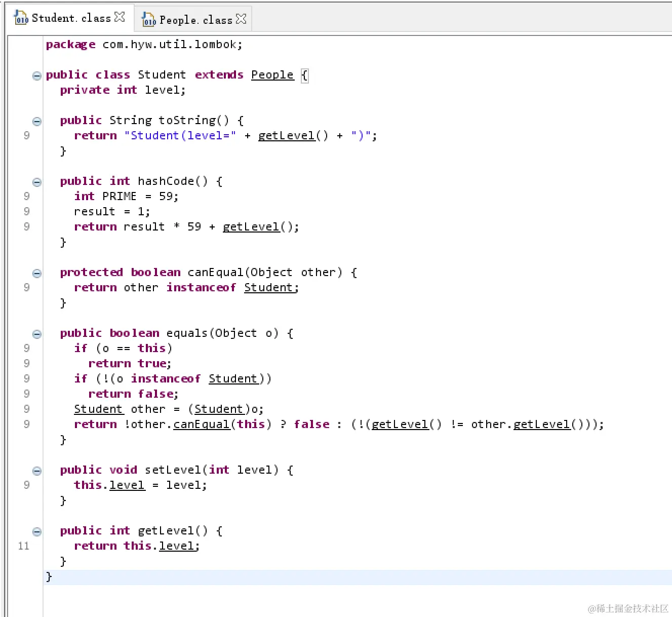Click getLevel() call in toString return
Screen dimensions: 672x617
coord(287,136)
